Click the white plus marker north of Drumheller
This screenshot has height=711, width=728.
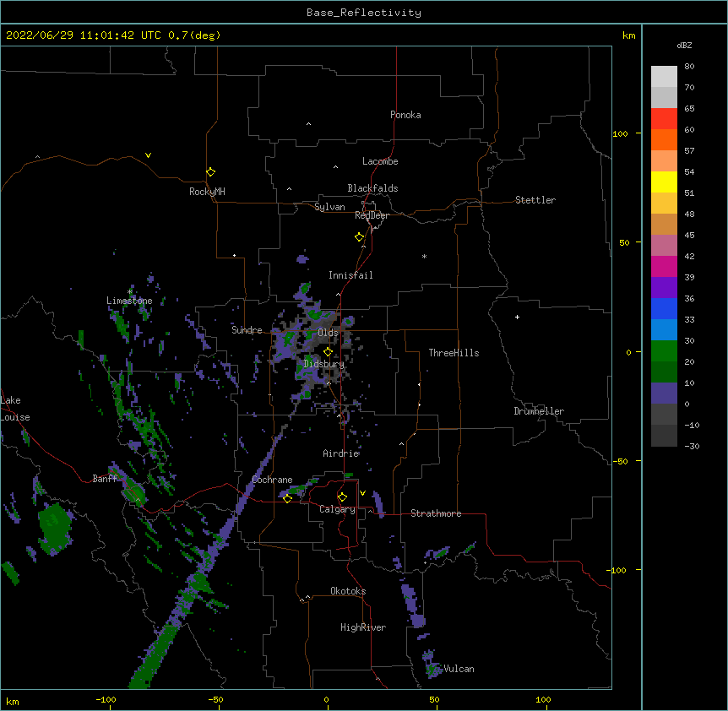pyautogui.click(x=517, y=317)
